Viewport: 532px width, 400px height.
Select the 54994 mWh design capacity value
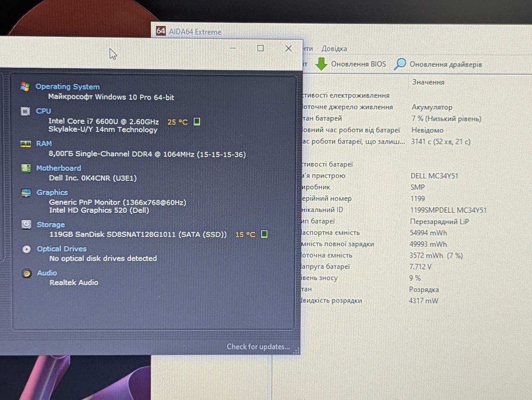(429, 233)
